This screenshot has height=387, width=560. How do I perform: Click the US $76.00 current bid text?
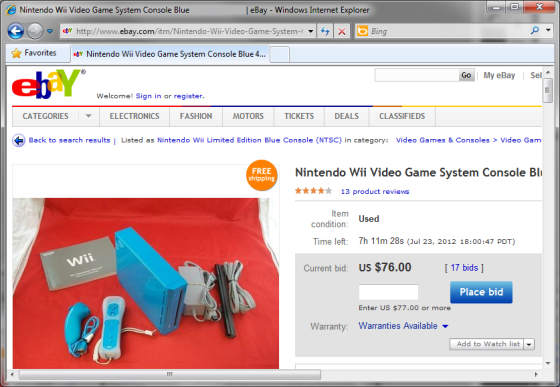pos(385,267)
